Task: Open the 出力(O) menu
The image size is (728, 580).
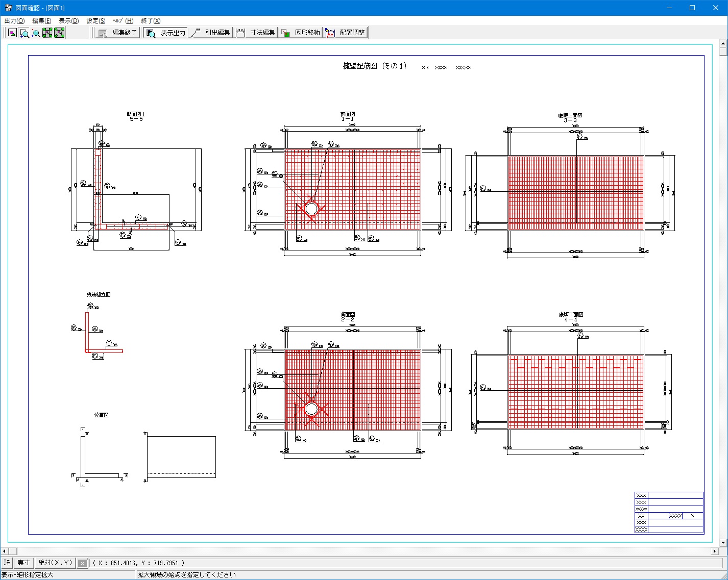Action: coord(14,21)
